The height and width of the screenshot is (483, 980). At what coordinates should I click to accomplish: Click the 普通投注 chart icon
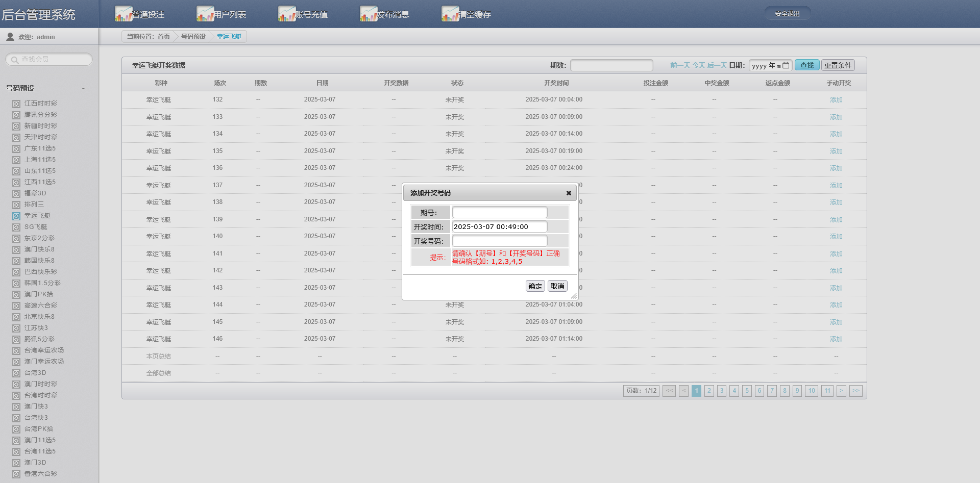point(124,14)
